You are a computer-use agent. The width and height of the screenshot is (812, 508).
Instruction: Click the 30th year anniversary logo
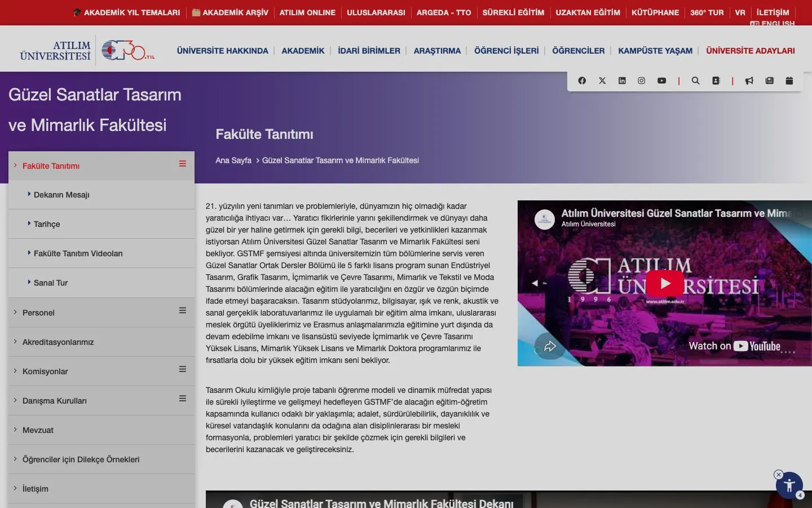point(128,50)
